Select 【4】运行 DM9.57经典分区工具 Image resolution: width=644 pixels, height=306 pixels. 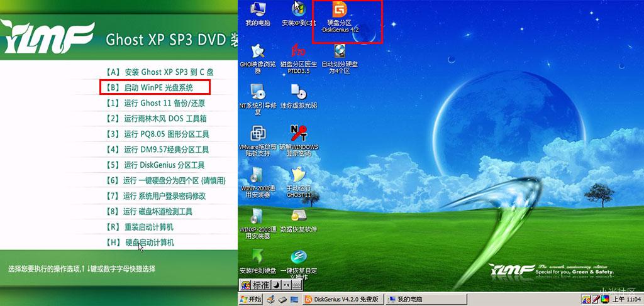point(157,150)
